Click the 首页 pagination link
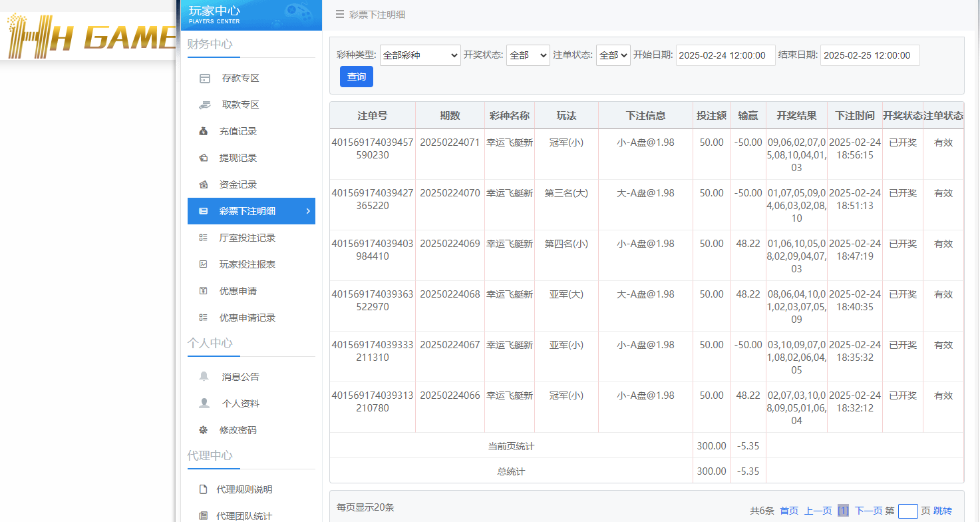Screen dimensions: 980x522 tap(788, 510)
